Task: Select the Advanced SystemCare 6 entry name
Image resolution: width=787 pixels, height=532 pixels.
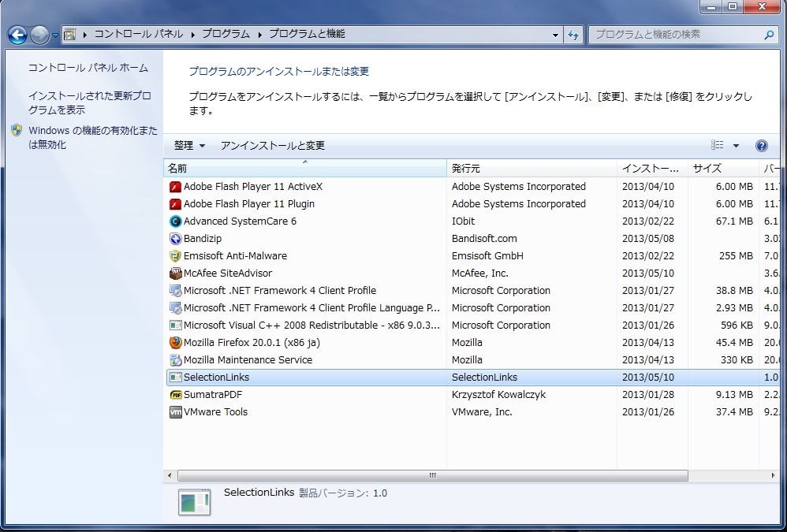Action: click(240, 221)
